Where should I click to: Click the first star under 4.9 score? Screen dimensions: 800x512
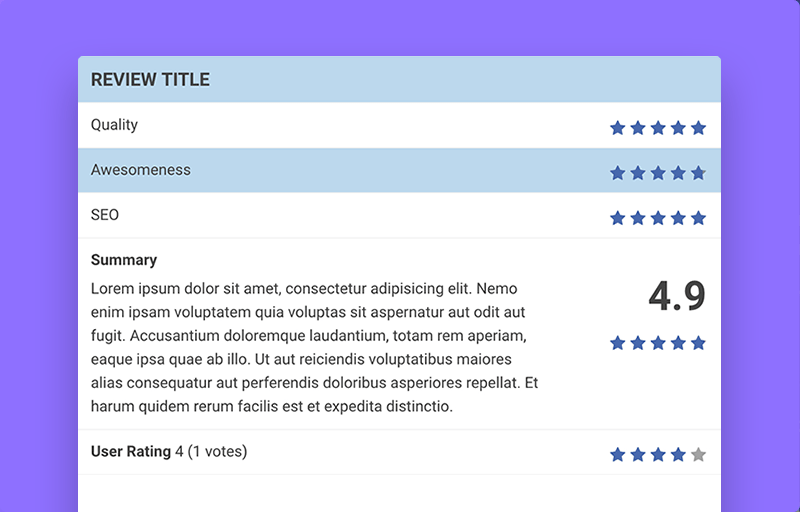[617, 343]
